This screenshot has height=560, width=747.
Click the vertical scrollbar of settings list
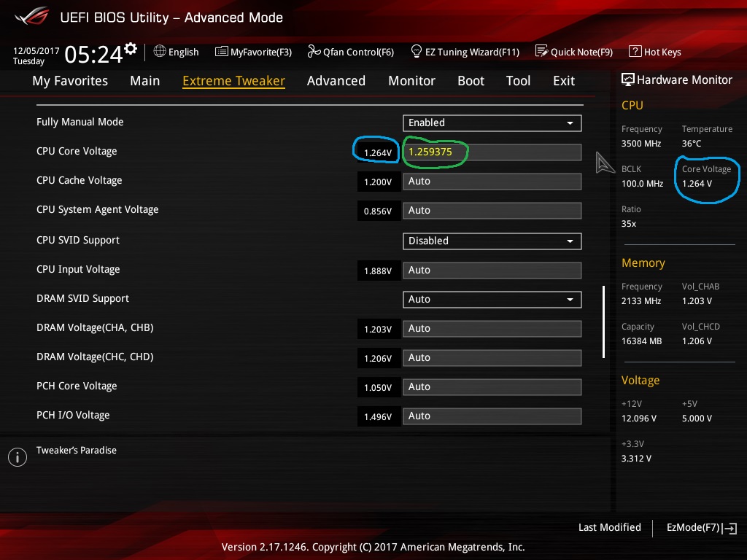[603, 322]
